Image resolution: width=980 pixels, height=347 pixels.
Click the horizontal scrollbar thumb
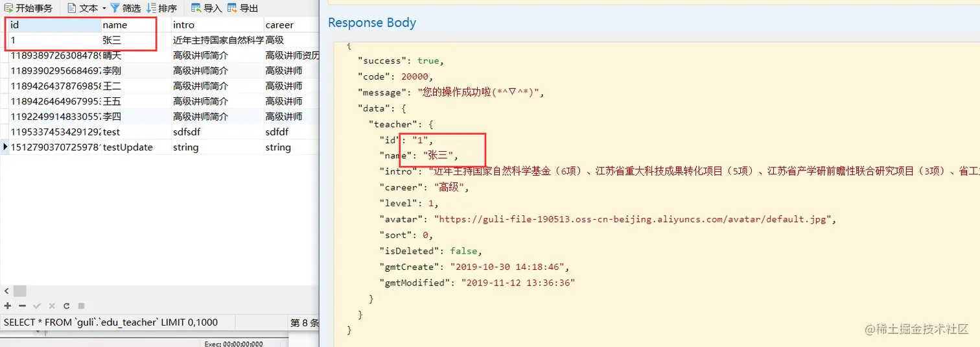(19, 291)
